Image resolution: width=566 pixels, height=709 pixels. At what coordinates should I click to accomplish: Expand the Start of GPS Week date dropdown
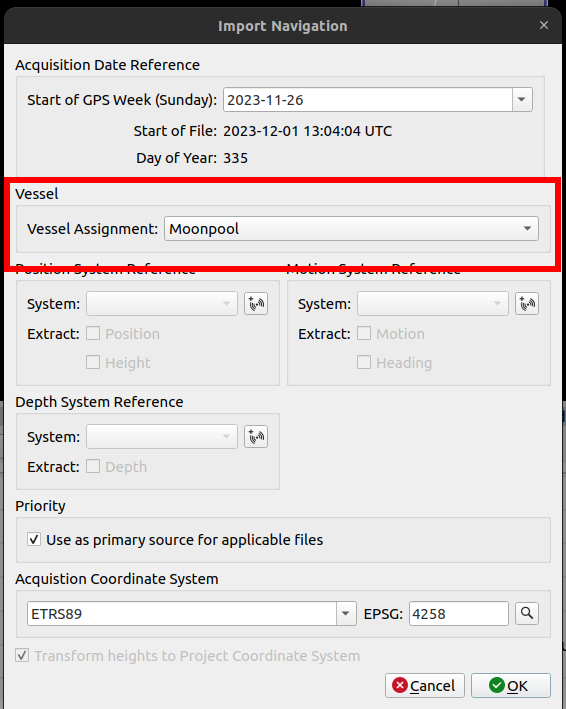[x=522, y=99]
